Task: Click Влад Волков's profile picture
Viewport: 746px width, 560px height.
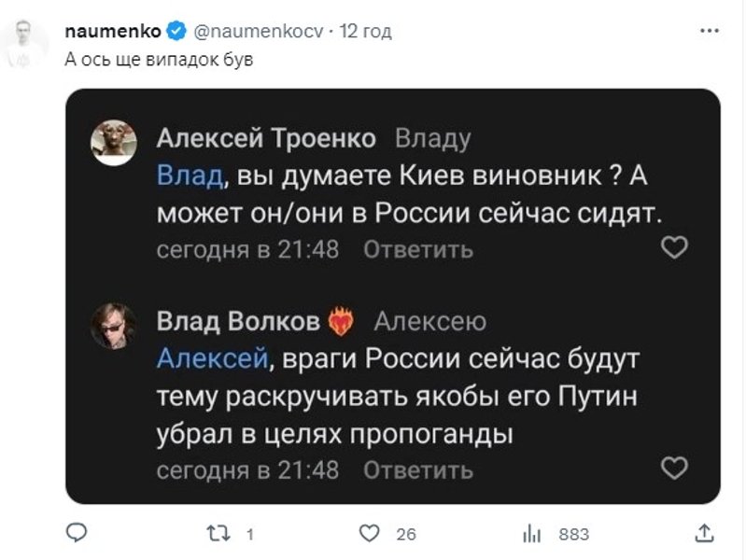Action: tap(113, 327)
